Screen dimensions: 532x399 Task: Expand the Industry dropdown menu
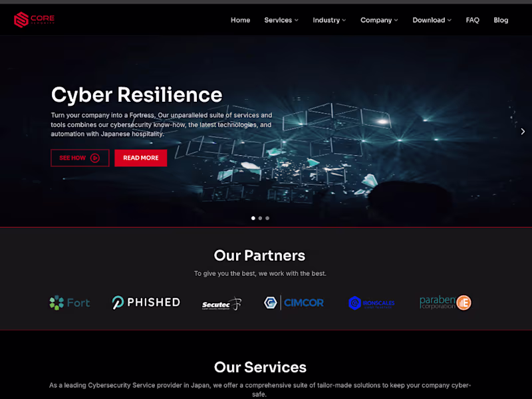(329, 20)
